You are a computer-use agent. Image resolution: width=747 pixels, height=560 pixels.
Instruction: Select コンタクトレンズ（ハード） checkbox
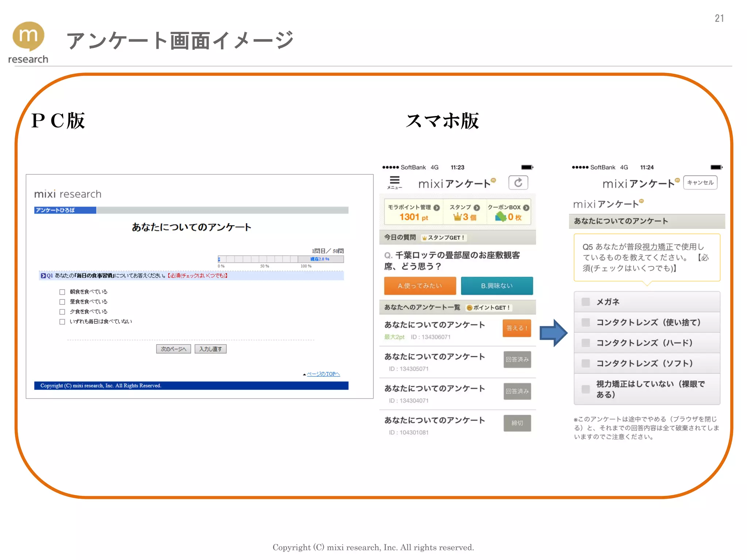[x=586, y=343]
